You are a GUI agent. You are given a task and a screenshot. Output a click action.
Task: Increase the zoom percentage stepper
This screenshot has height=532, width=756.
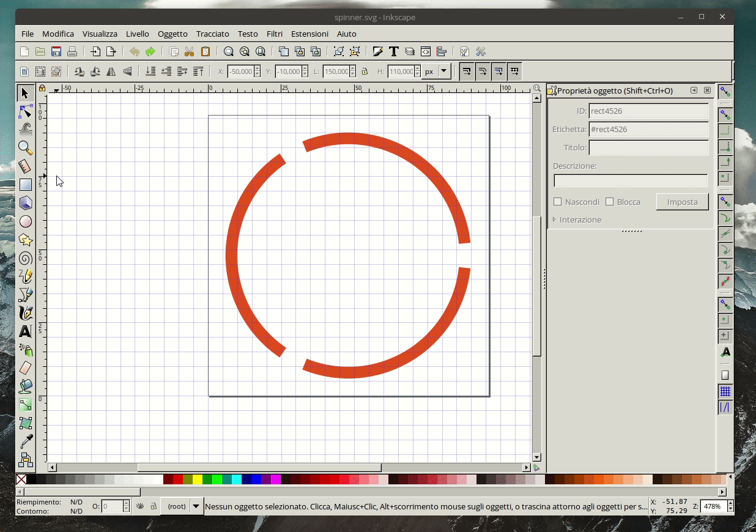pos(730,503)
